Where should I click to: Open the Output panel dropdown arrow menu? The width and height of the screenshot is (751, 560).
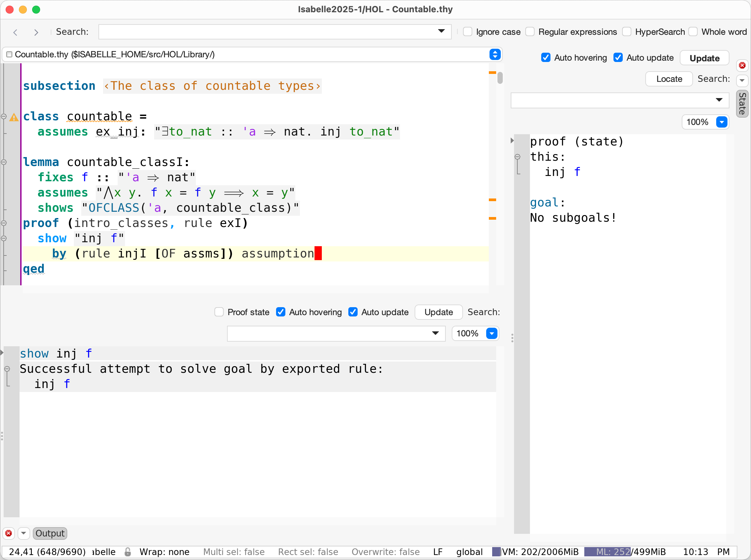click(x=24, y=533)
